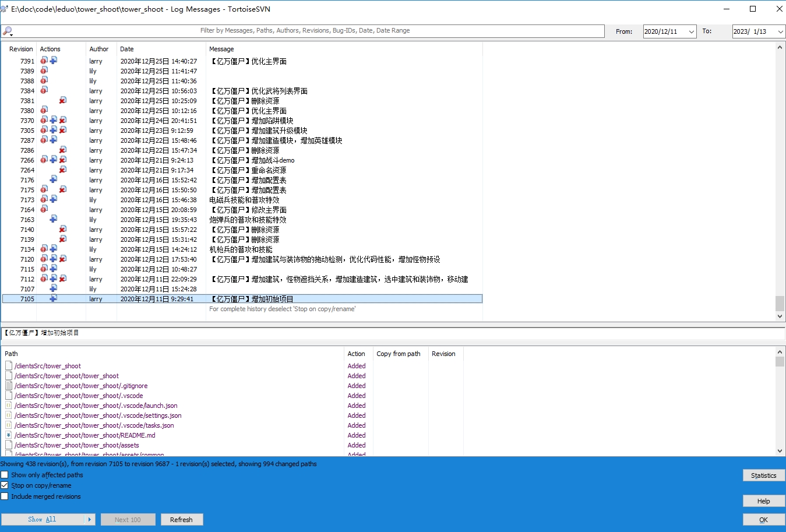Viewport: 786px width, 532px height.
Task: Click the modified icon on revision 7388
Action: pyautogui.click(x=44, y=80)
